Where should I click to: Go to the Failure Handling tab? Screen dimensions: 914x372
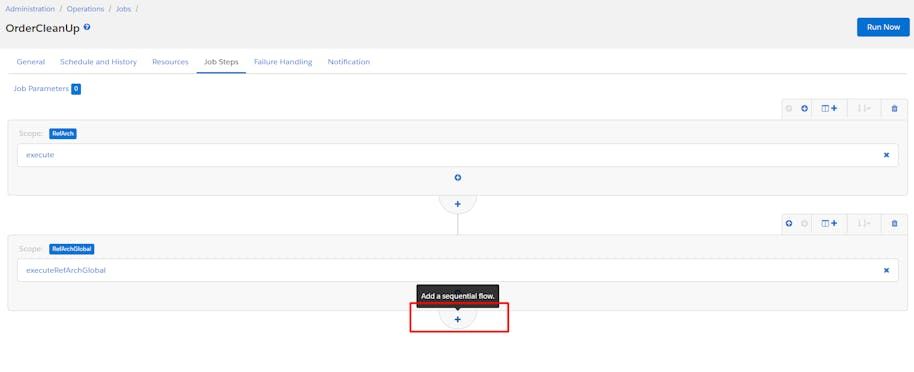283,62
